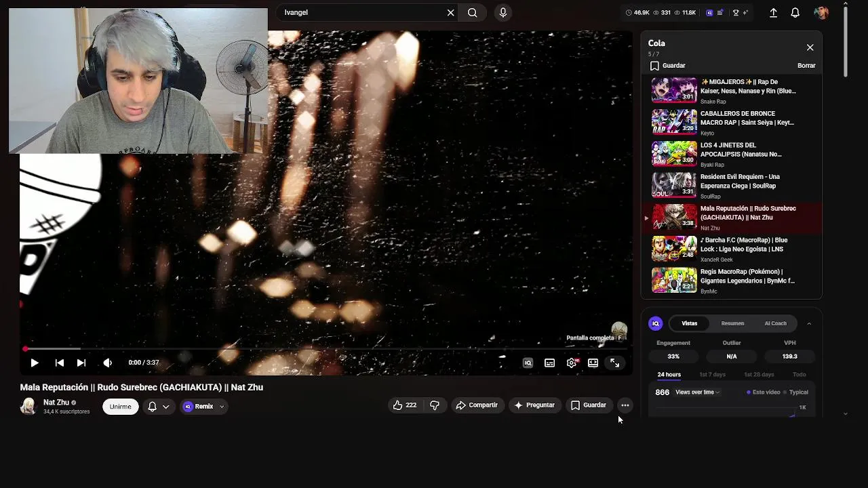Image resolution: width=868 pixels, height=488 pixels.
Task: Switch to the AI Coach tab
Action: 775,323
